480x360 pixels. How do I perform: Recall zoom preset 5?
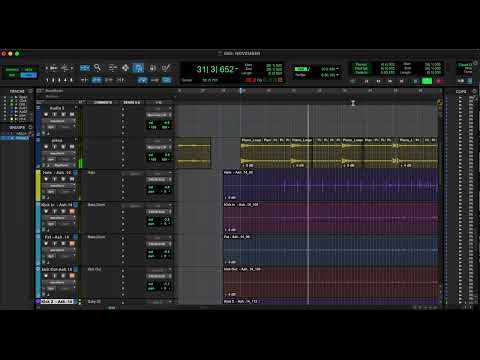pyautogui.click(x=71, y=80)
